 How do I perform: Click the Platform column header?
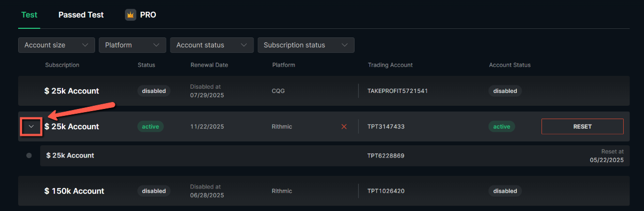(x=284, y=65)
